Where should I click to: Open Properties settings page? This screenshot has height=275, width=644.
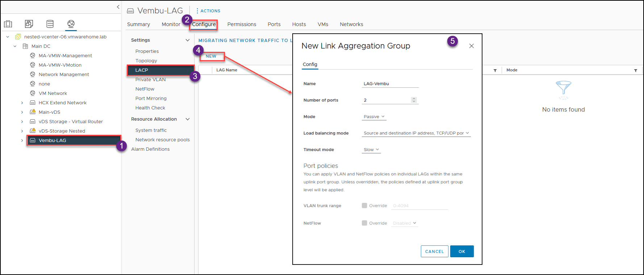pyautogui.click(x=147, y=51)
